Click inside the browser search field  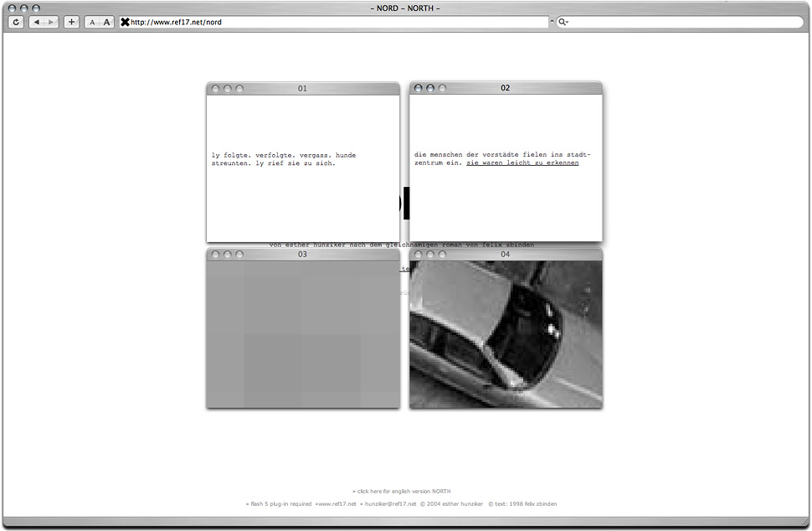[682, 22]
